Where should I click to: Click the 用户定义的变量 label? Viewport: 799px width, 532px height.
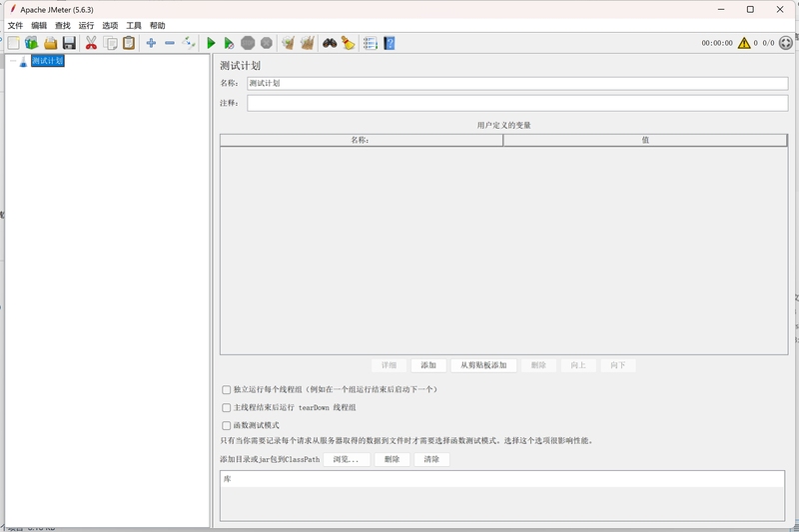(x=504, y=125)
